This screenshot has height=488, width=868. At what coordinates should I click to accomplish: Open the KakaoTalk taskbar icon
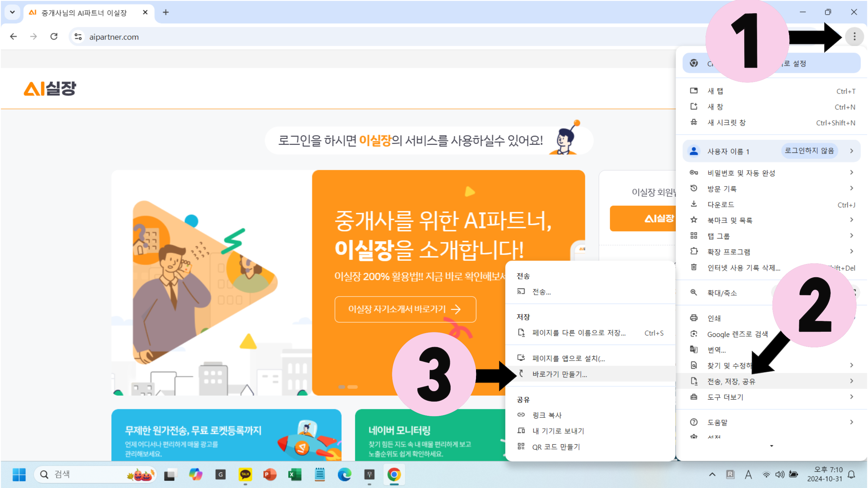245,474
